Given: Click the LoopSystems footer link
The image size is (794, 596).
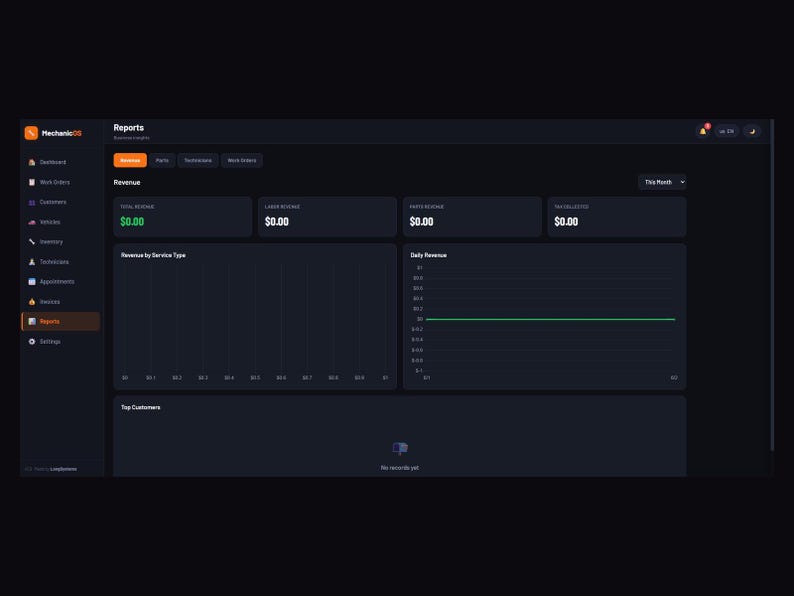Looking at the screenshot, I should (63, 469).
